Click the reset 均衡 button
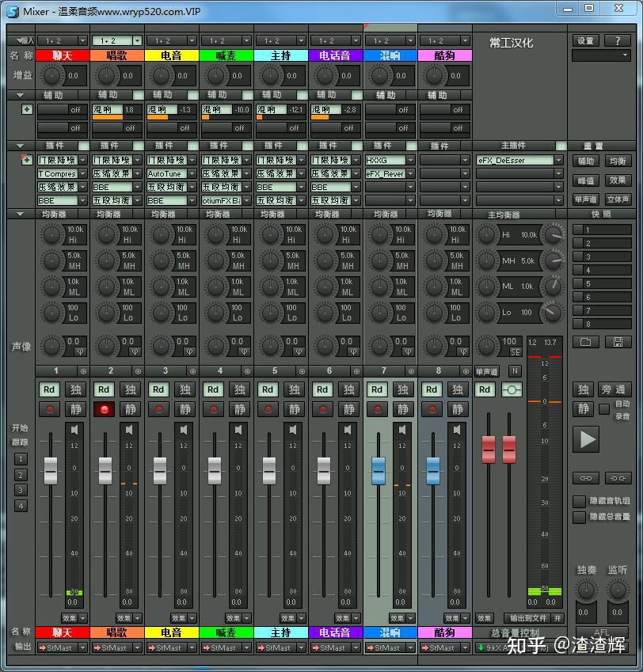Viewport: 643px width, 672px height. [x=618, y=161]
